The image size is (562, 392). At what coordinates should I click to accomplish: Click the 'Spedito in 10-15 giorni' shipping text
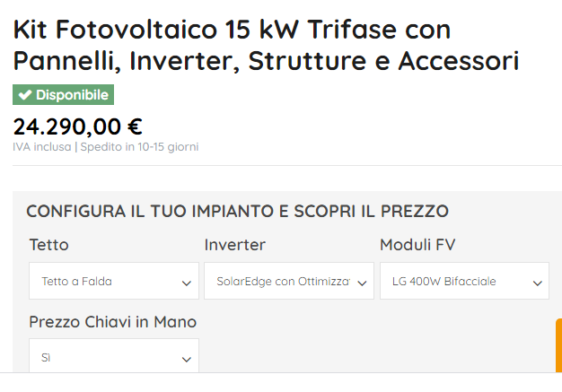[139, 146]
